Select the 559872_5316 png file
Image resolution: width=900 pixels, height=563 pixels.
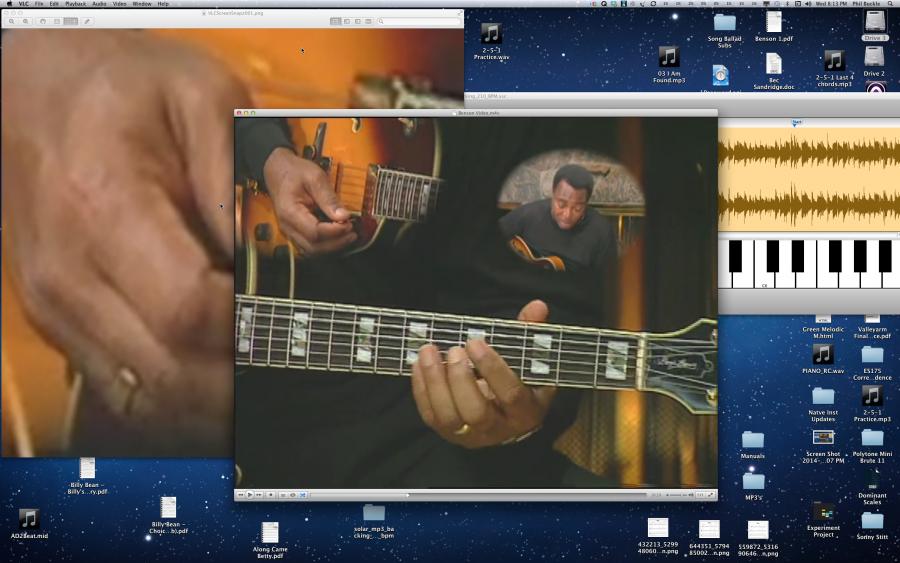(758, 539)
